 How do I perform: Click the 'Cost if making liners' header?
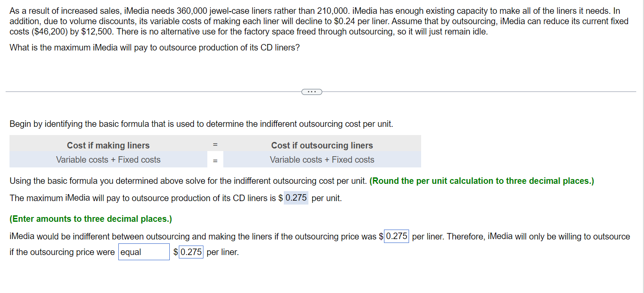point(108,145)
